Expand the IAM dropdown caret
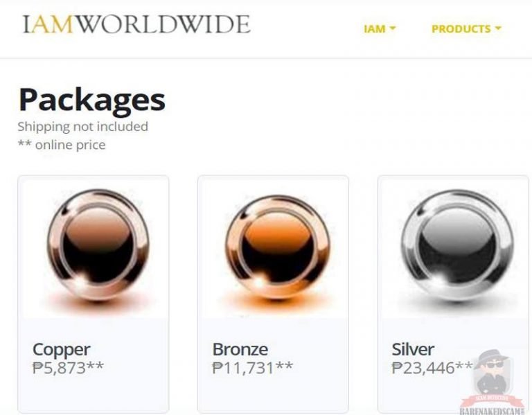 coord(393,28)
